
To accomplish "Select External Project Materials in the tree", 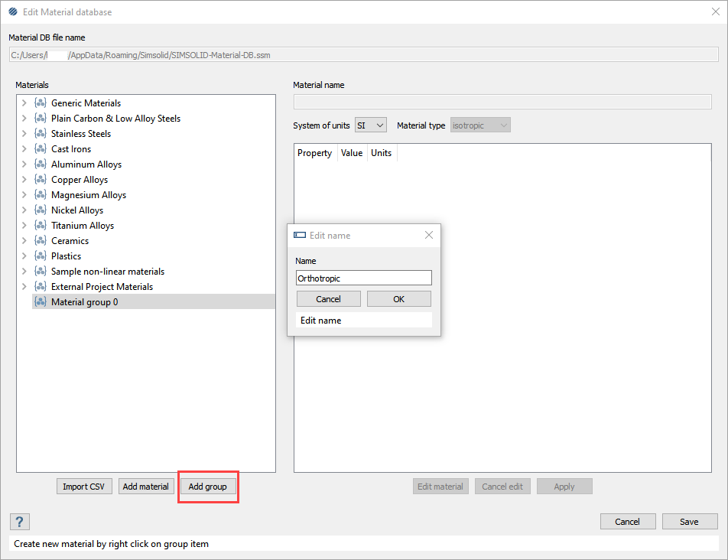I will (x=102, y=287).
